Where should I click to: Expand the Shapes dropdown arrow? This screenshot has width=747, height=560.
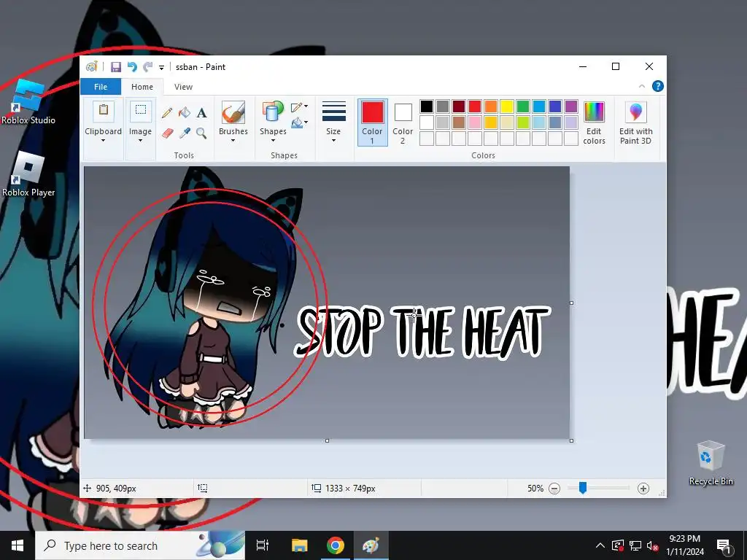pyautogui.click(x=273, y=141)
